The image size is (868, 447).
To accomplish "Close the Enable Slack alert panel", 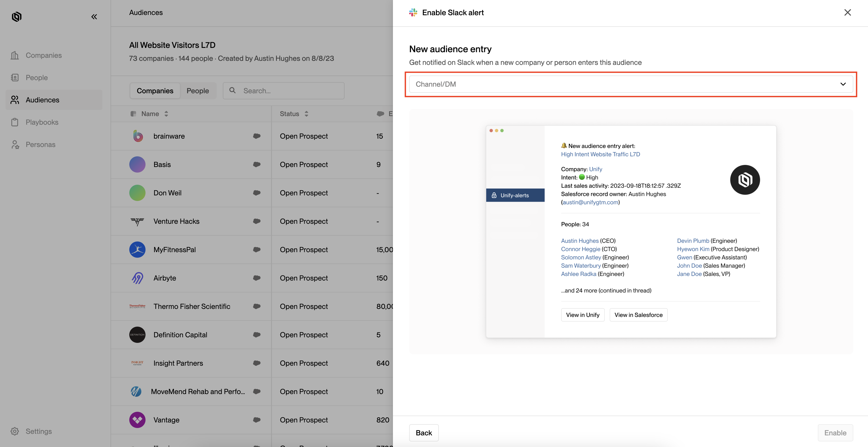I will pyautogui.click(x=847, y=13).
